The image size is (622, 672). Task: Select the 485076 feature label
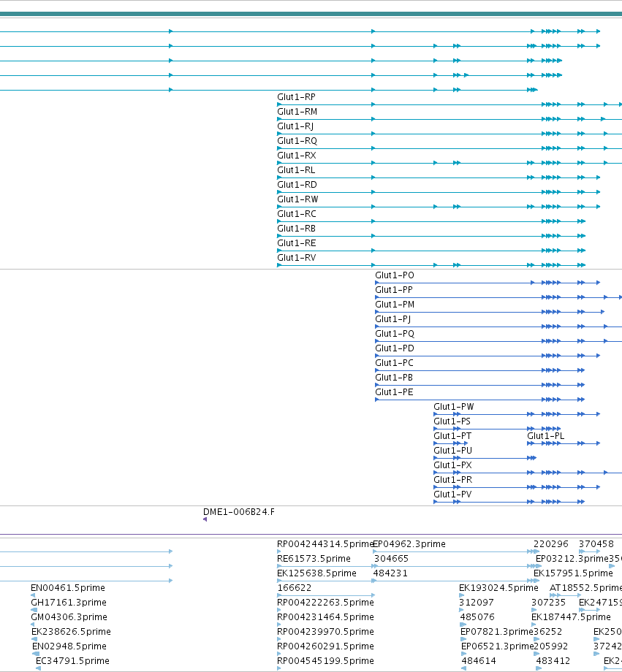477,616
